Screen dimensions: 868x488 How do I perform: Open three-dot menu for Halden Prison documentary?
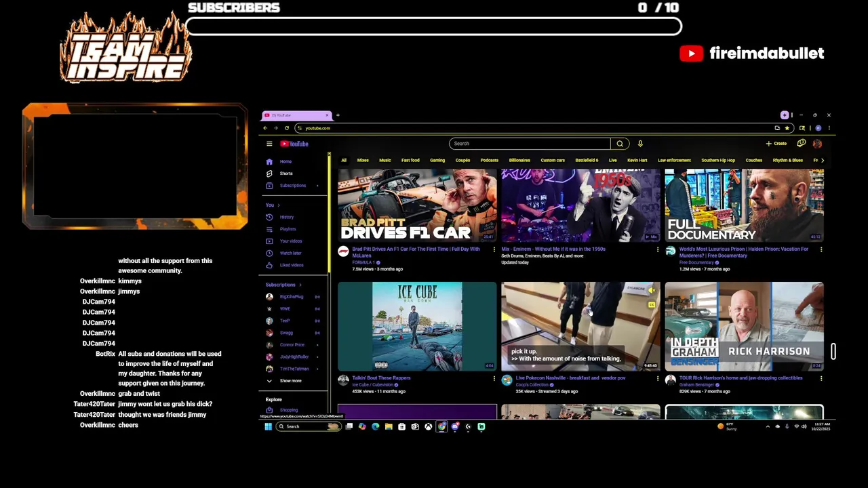pyautogui.click(x=821, y=250)
